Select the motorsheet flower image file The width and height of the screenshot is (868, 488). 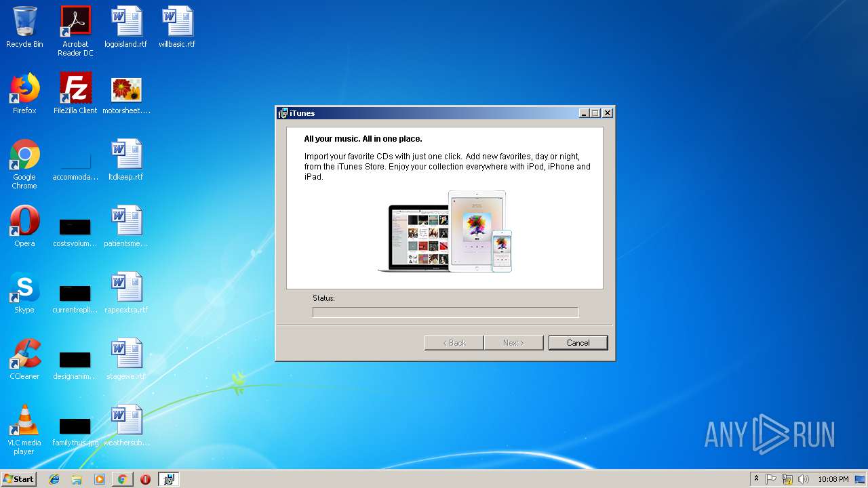126,94
